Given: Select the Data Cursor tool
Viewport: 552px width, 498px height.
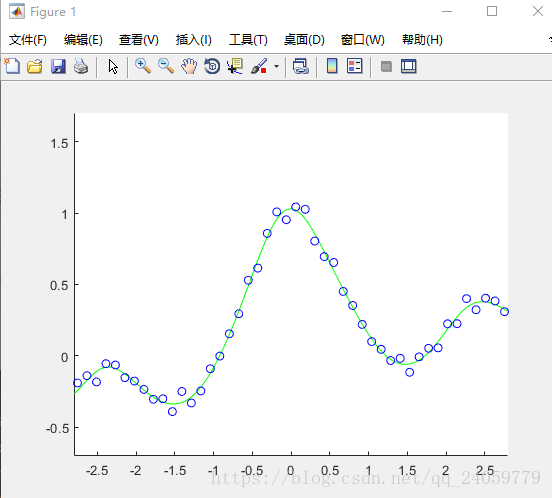Looking at the screenshot, I should [235, 66].
